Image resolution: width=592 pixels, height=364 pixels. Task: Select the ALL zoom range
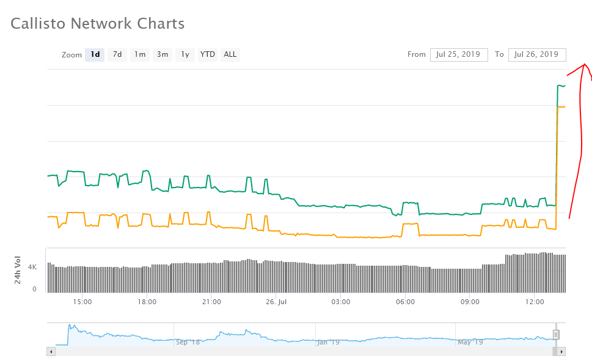coord(230,55)
